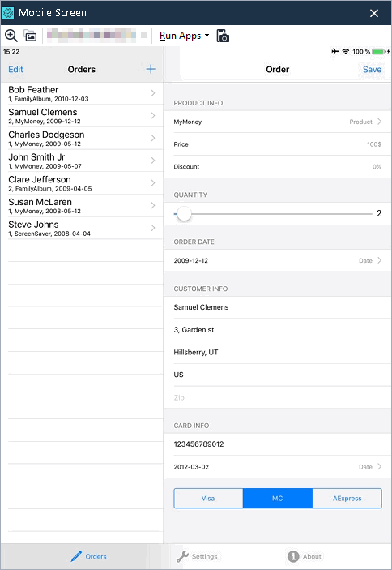Expand the Product selector chevron

[379, 122]
